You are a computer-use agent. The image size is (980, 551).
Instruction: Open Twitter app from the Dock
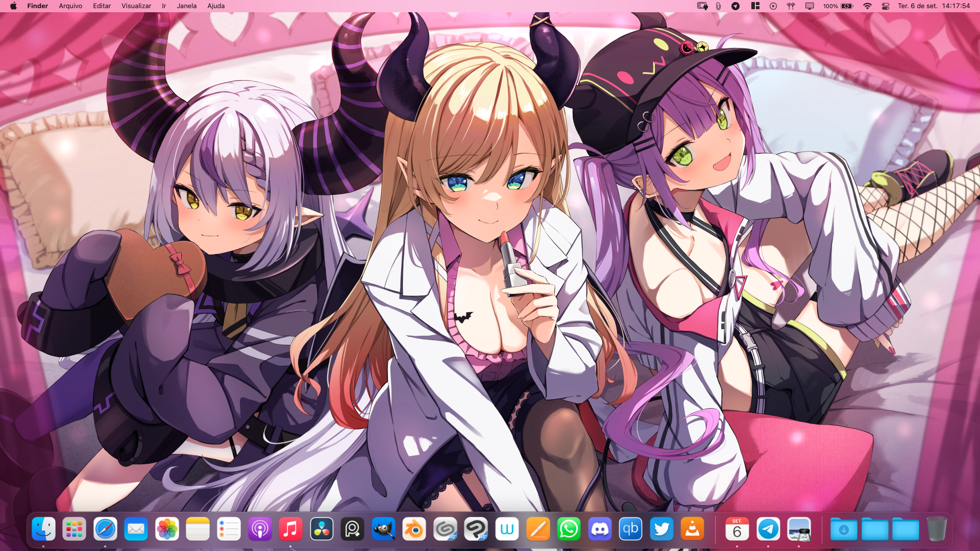click(661, 529)
